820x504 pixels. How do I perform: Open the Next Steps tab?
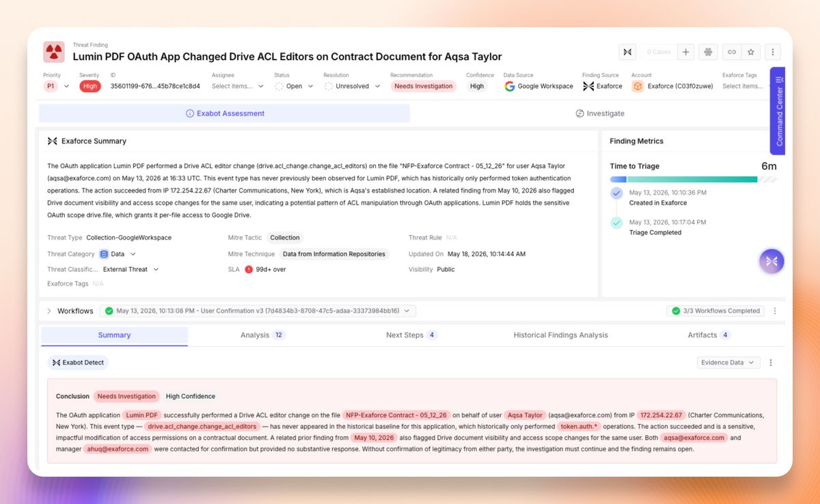[x=411, y=335]
